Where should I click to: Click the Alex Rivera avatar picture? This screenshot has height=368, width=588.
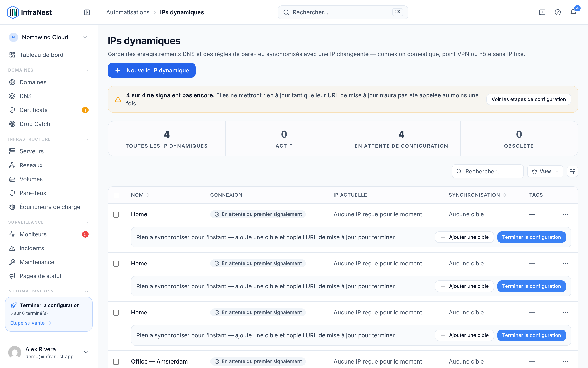coord(14,352)
